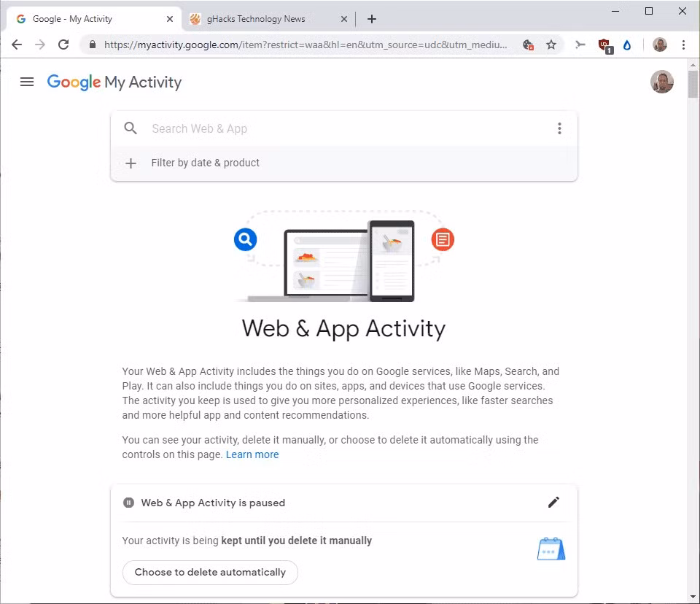700x604 pixels.
Task: Click Choose to delete automatically button
Action: (210, 572)
